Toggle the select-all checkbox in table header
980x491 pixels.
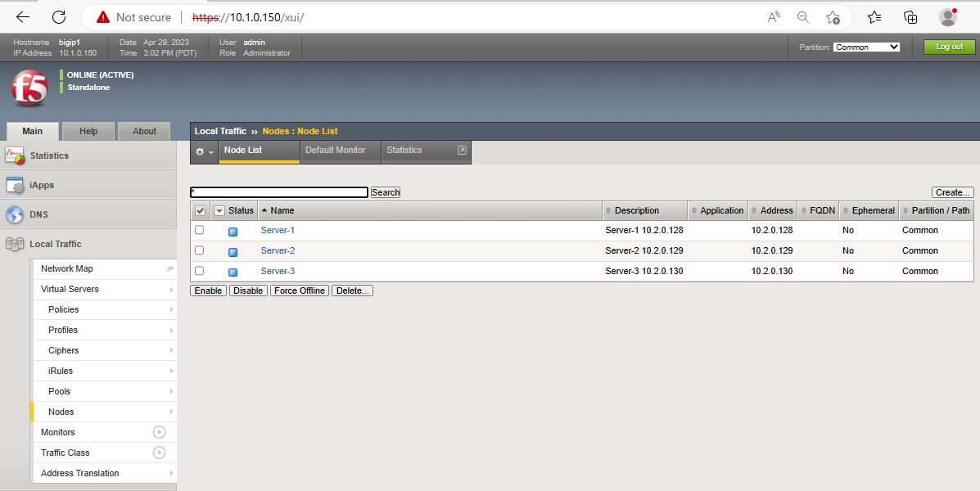click(201, 210)
